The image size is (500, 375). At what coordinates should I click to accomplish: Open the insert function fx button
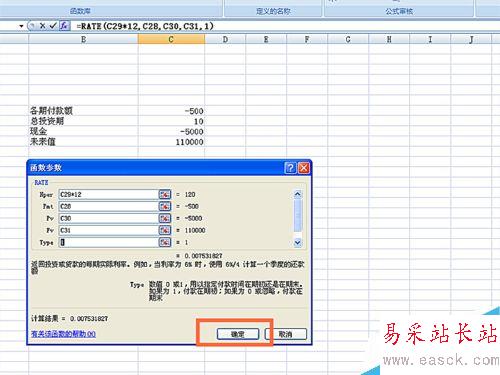click(64, 26)
